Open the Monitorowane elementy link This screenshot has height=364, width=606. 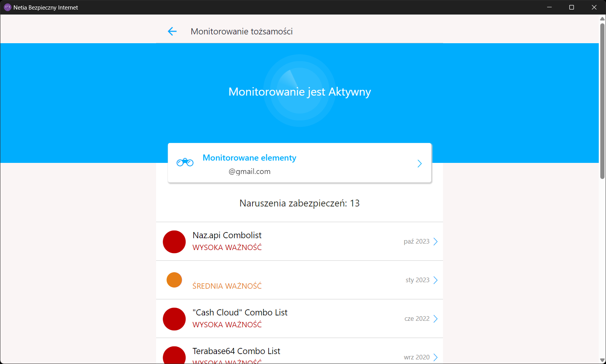coord(249,158)
